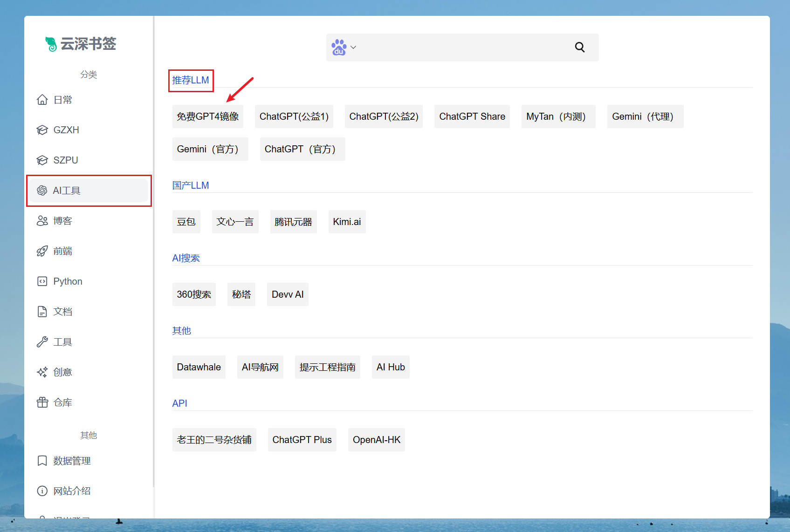
Task: Open 网站介绍 page
Action: [x=88, y=491]
